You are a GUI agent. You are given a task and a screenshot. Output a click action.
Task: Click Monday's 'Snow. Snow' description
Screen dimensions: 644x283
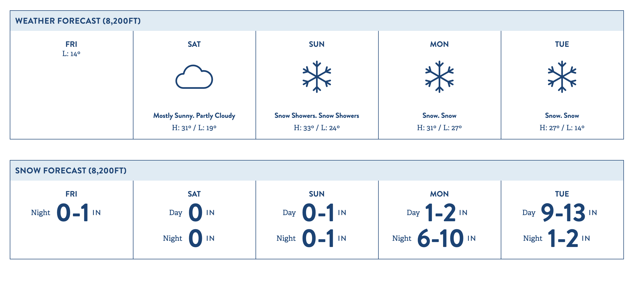click(x=439, y=116)
